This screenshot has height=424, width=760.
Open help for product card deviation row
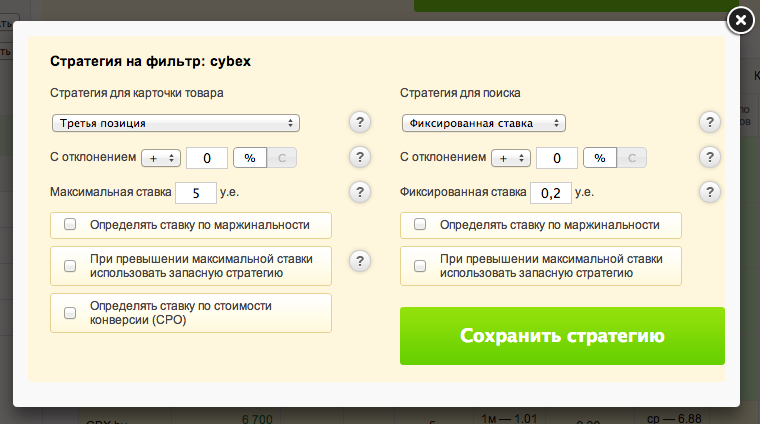click(360, 157)
